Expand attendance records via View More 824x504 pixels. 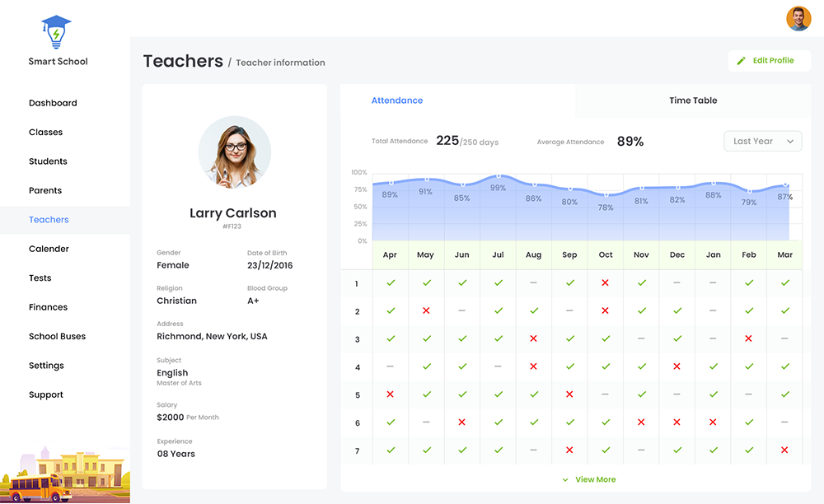click(595, 479)
